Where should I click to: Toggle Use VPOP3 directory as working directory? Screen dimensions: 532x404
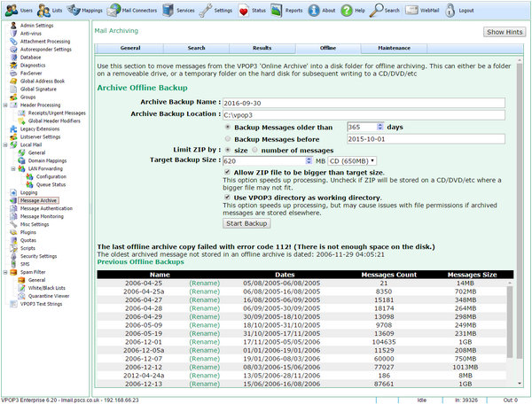(227, 198)
